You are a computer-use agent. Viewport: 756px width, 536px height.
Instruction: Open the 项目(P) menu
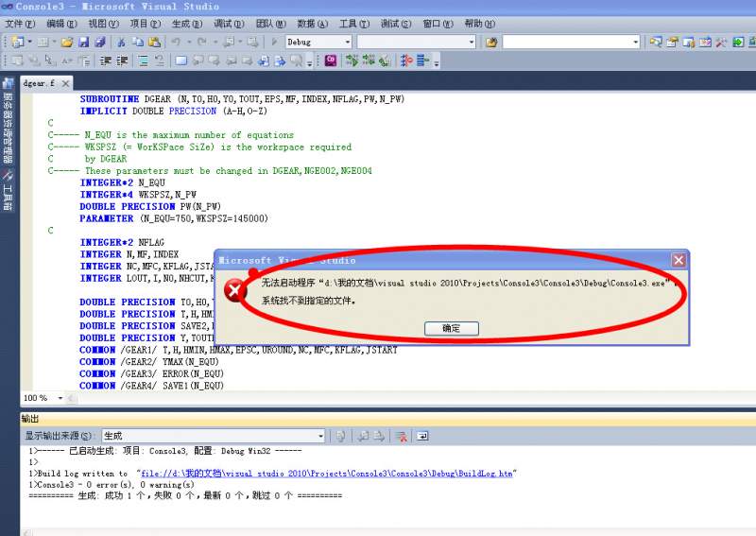point(146,24)
